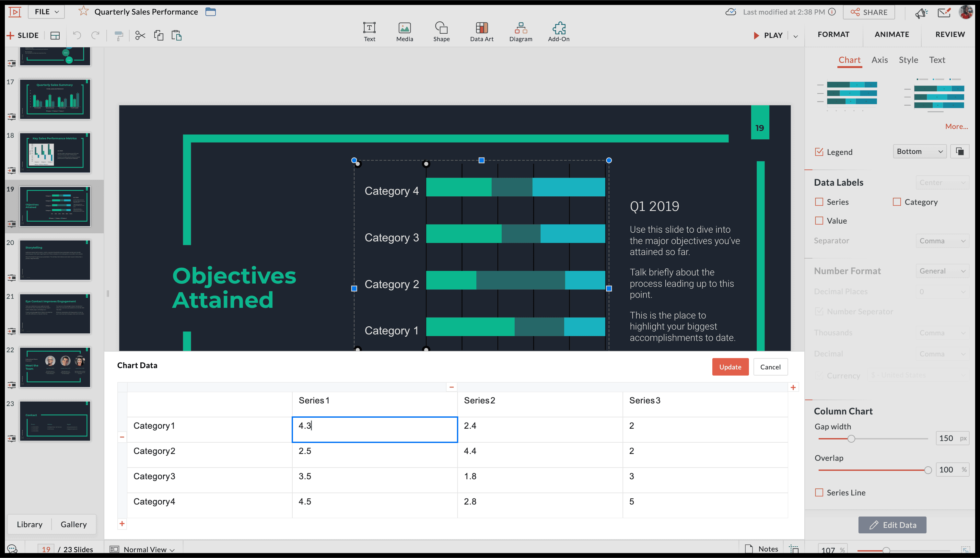Screen dimensions: 980x558
Task: Toggle the Legend checkbox
Action: [x=819, y=152]
